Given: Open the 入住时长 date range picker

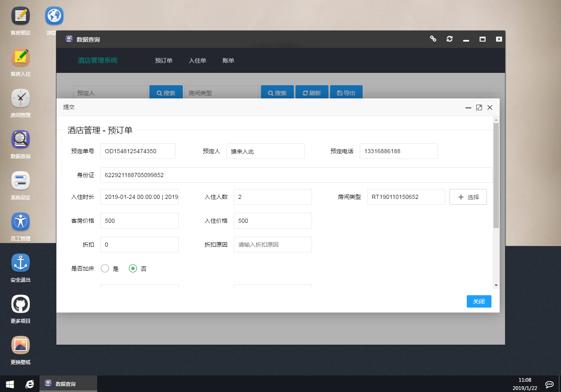Looking at the screenshot, I should pos(139,197).
